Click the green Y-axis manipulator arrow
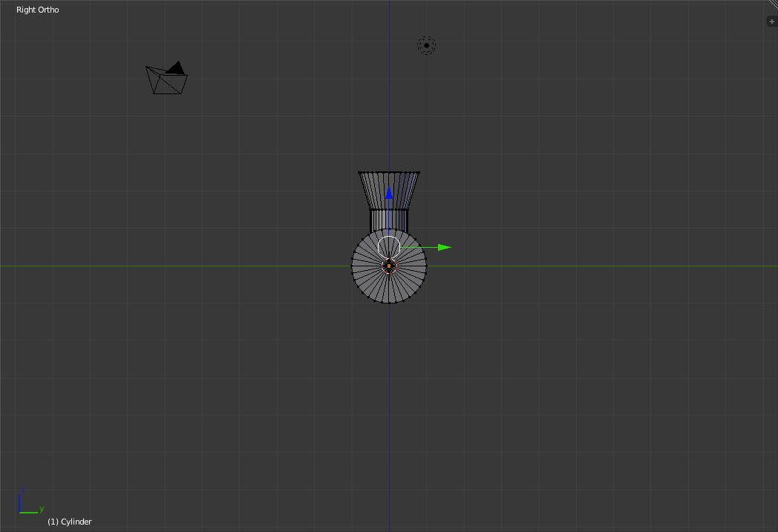Viewport: 778px width, 532px height. pos(444,247)
